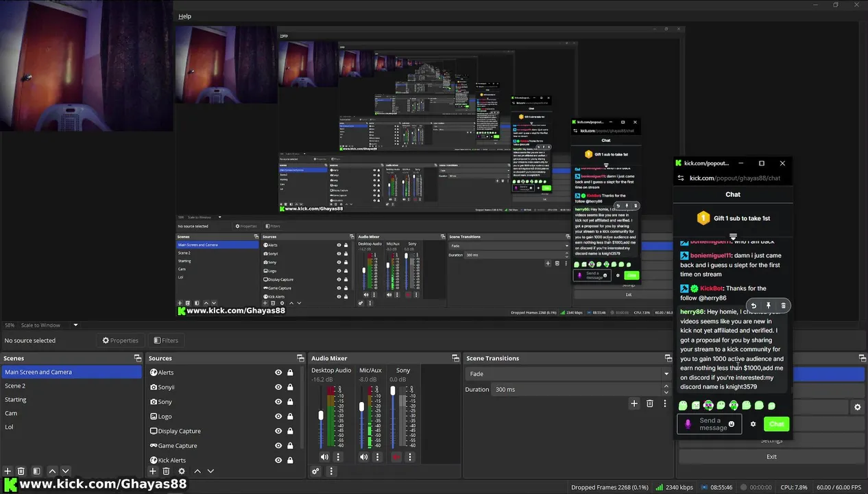The image size is (868, 494).
Task: Unmute the Sony audio channel
Action: coord(396,457)
